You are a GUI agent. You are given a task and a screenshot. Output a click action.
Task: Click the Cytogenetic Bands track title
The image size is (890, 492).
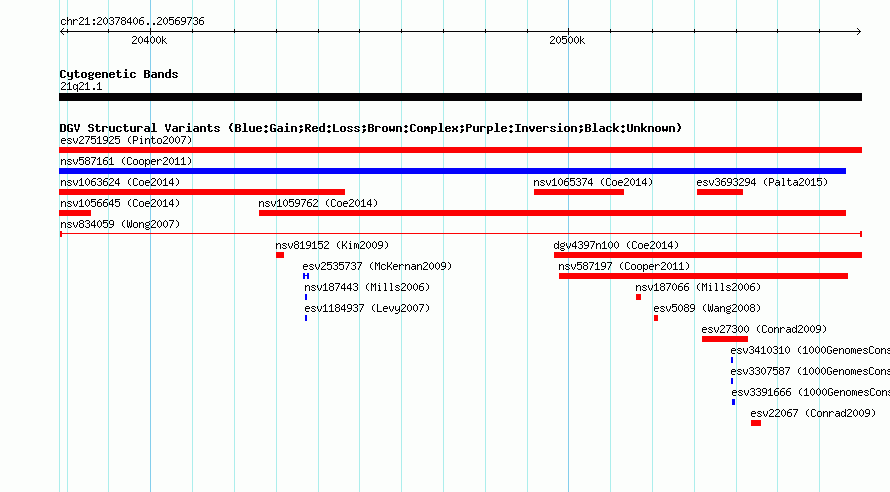click(x=119, y=74)
